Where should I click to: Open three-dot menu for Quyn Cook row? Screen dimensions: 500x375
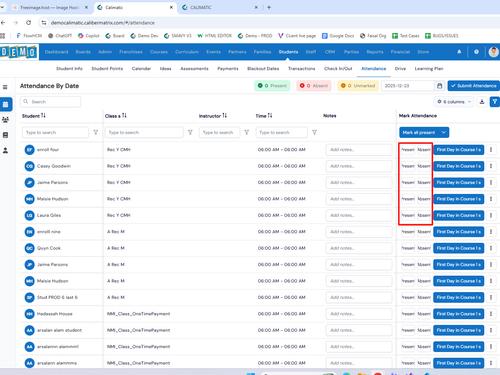pyautogui.click(x=491, y=248)
